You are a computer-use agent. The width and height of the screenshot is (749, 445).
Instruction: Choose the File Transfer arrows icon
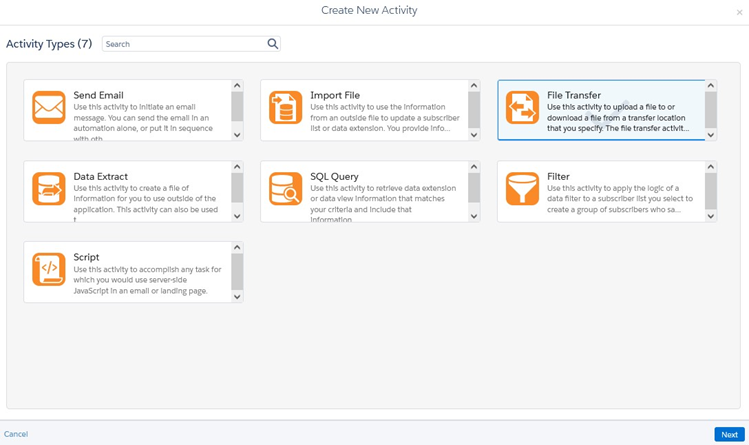[x=522, y=107]
